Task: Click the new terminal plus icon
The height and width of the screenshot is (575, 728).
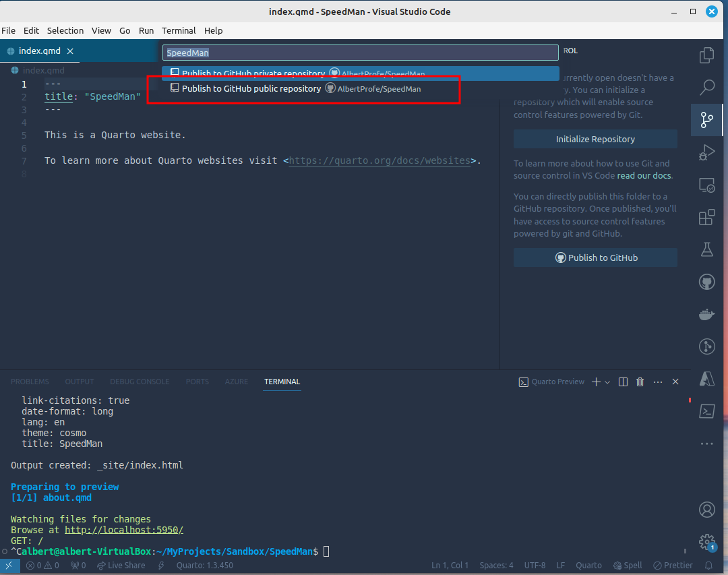Action: pos(596,382)
